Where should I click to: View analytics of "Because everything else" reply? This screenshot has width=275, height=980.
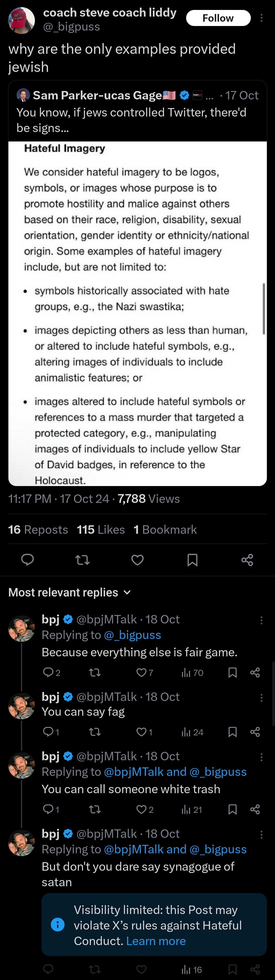coord(192,673)
